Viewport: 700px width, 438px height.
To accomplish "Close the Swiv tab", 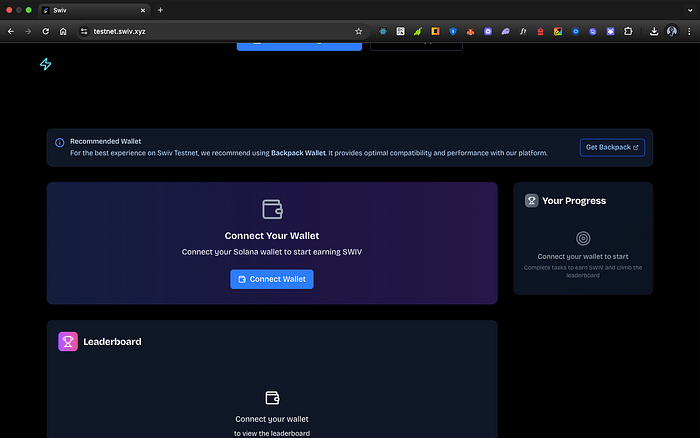I will (143, 10).
